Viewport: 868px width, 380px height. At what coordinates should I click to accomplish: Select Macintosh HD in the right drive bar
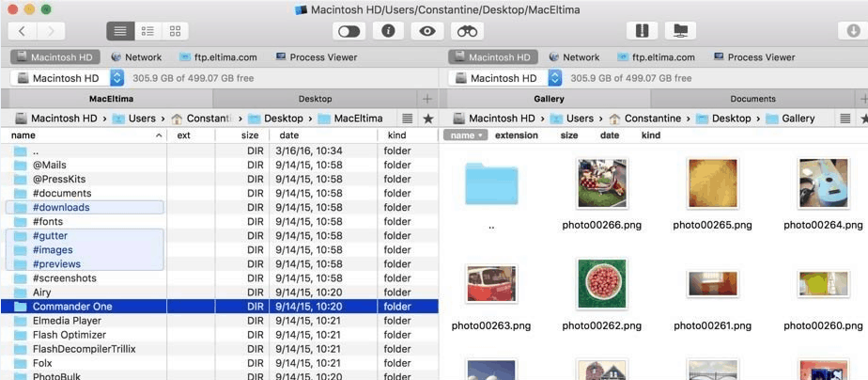coord(492,57)
